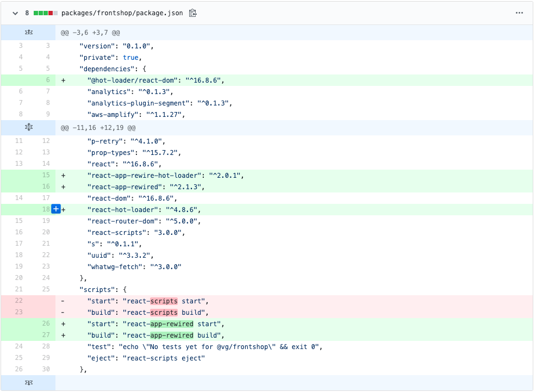Image resolution: width=536 pixels, height=392 pixels.
Task: Select new line number 6 on @hot-loader/react-dom
Action: [x=47, y=80]
